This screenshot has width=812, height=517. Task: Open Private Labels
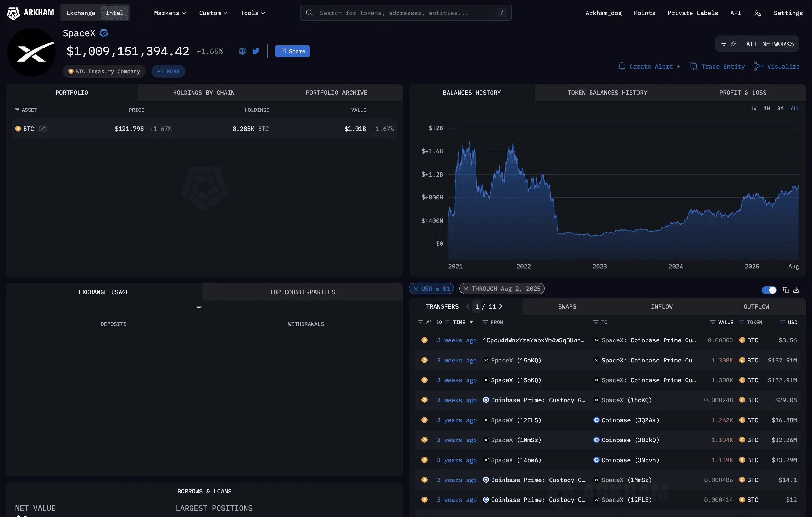(692, 13)
